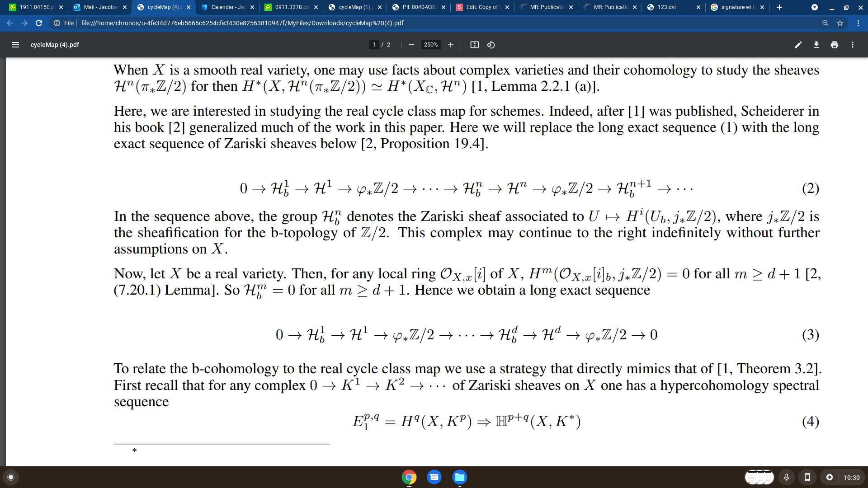This screenshot has width=868, height=488.
Task: Click the 250% zoom level field
Action: click(x=430, y=45)
